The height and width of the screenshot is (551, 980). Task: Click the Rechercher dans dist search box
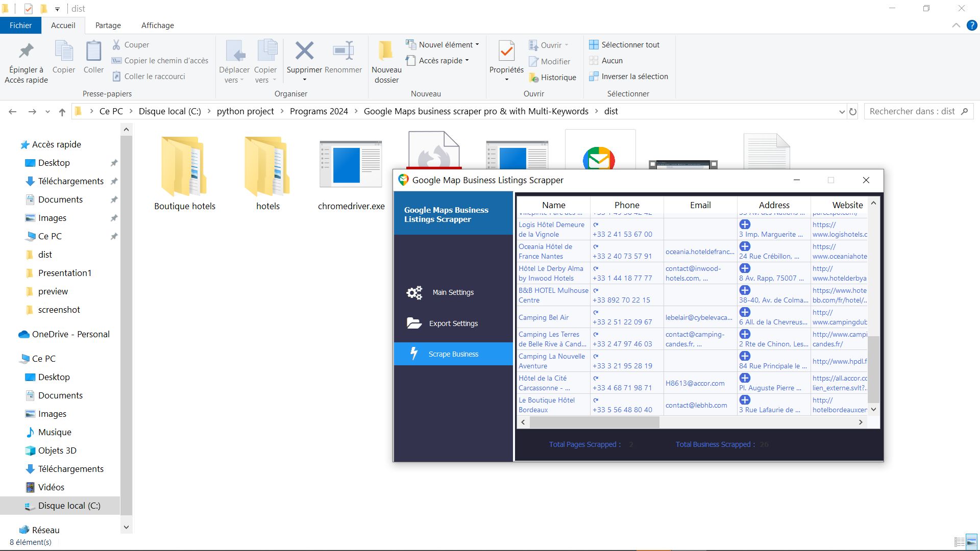click(x=918, y=111)
